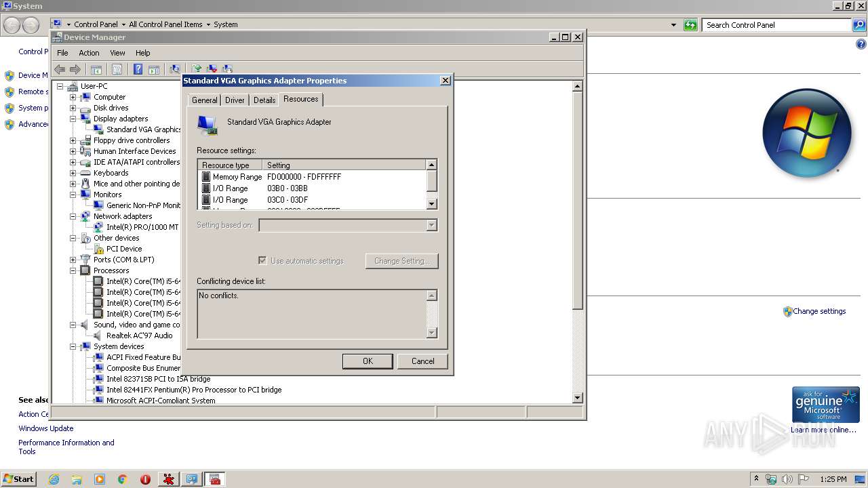
Task: Click the Start button
Action: pyautogui.click(x=19, y=479)
